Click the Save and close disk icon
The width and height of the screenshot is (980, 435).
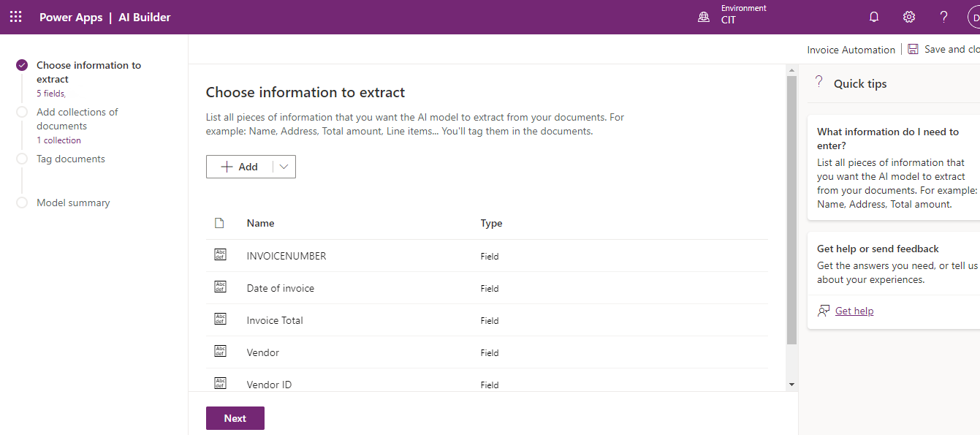pos(913,49)
